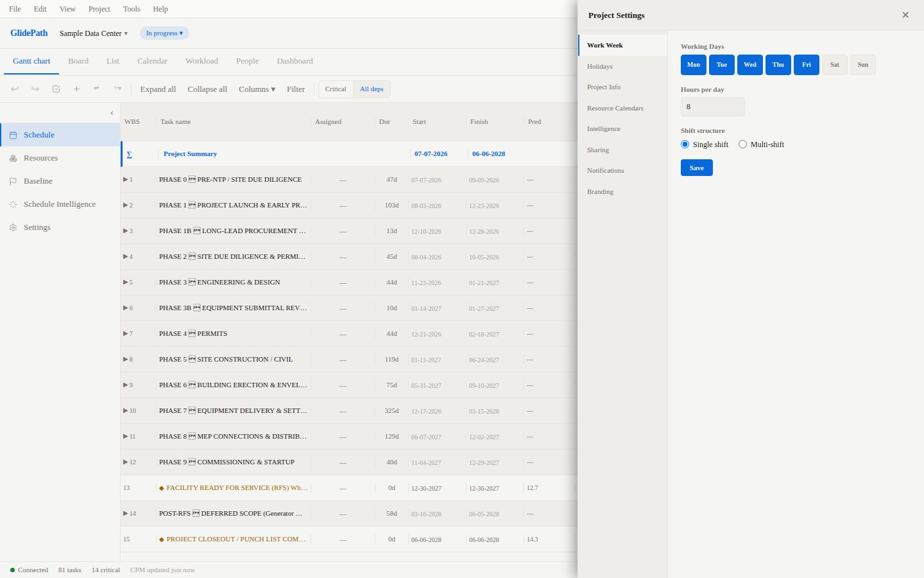Image resolution: width=924 pixels, height=578 pixels.
Task: Open the Sample Data Center project dropdown
Action: (x=94, y=33)
